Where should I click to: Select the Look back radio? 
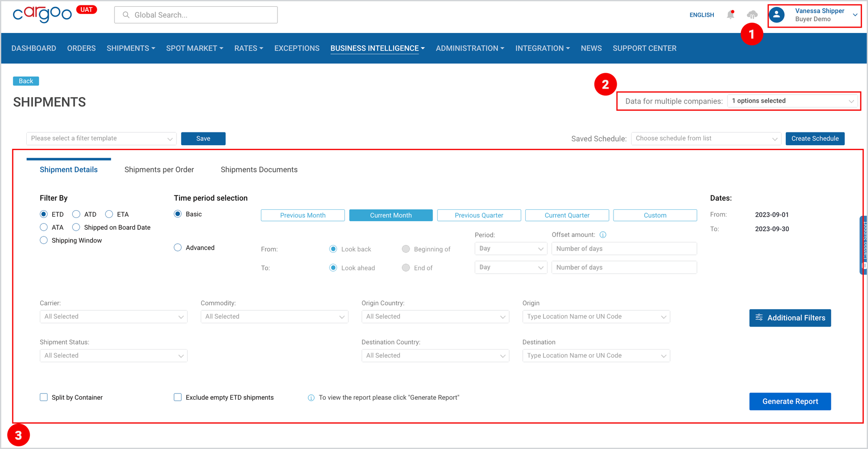[333, 249]
